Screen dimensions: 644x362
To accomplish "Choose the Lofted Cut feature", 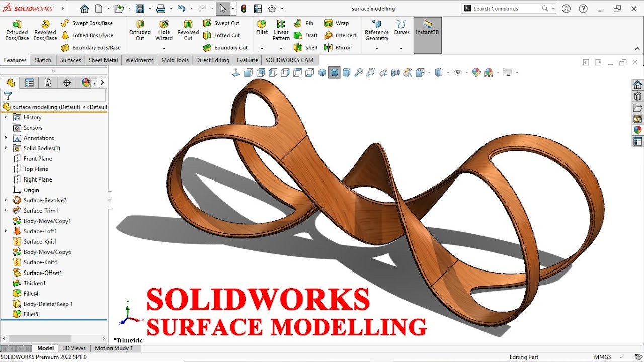I will [221, 35].
